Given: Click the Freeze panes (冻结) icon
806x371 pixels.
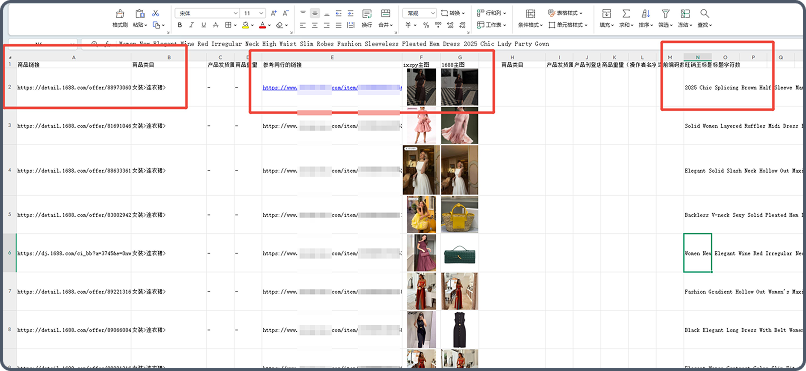Looking at the screenshot, I should click(685, 13).
